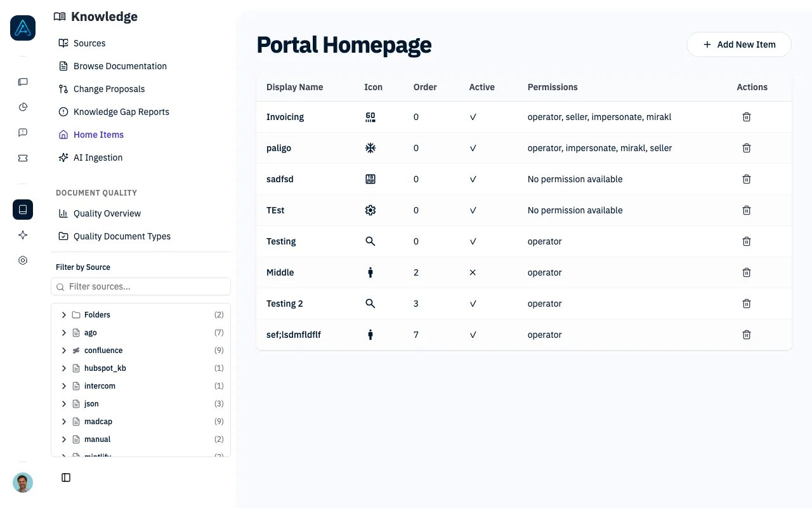
Task: Click the Testing 2 magnifier icon
Action: coord(370,304)
